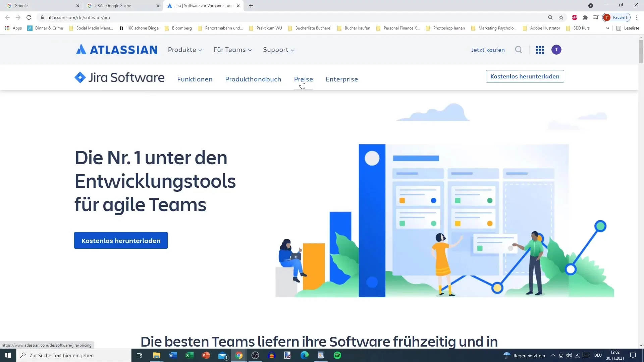Switch to the Google tab
644x362 pixels.
pos(42,6)
